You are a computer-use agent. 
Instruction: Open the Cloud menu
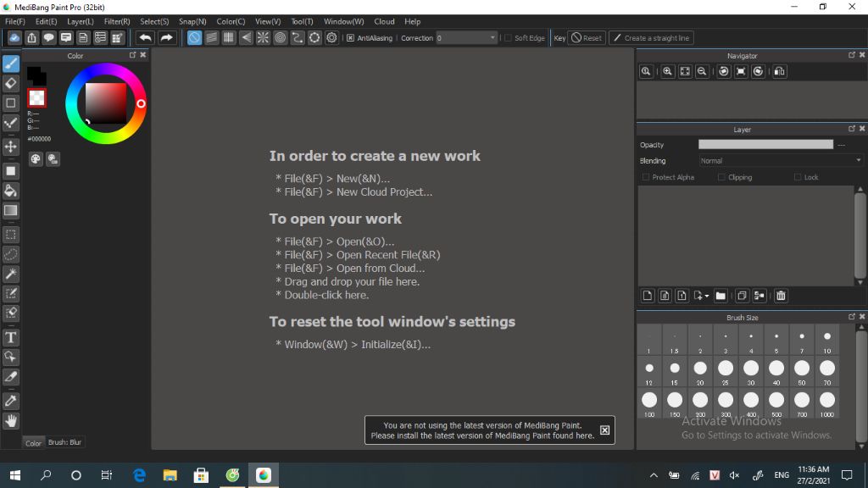coord(384,21)
